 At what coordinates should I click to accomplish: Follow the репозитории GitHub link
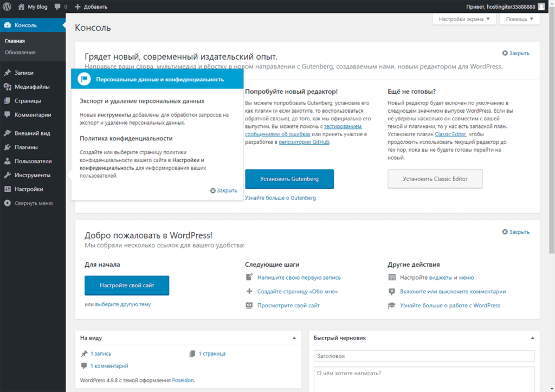[304, 142]
